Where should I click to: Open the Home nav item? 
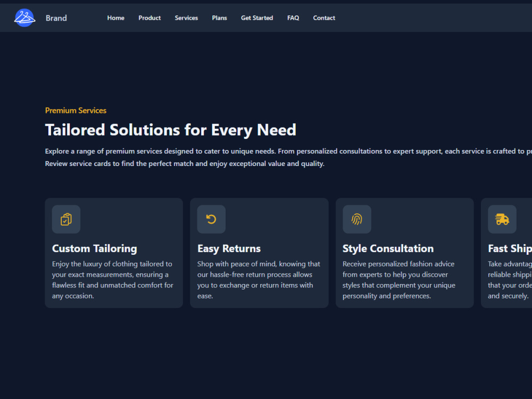(x=115, y=18)
